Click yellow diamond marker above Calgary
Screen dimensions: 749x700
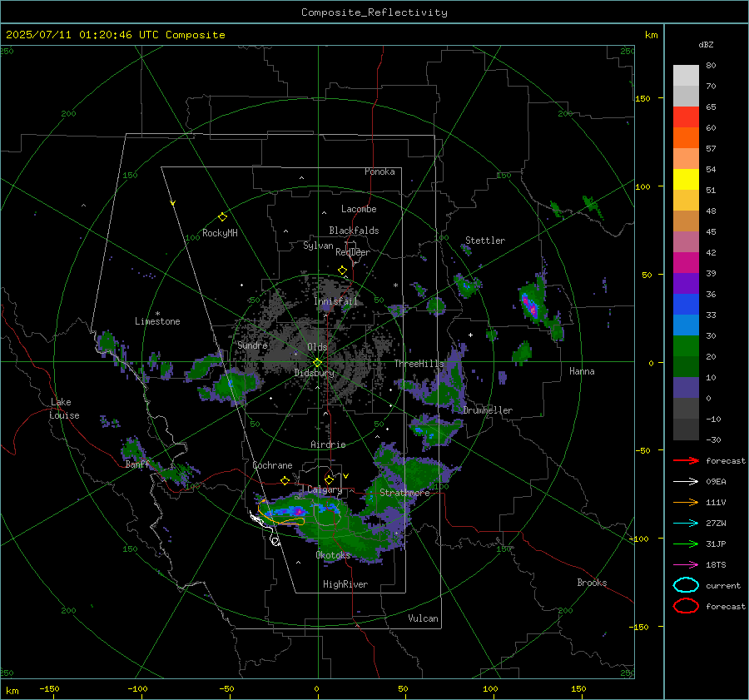(329, 479)
